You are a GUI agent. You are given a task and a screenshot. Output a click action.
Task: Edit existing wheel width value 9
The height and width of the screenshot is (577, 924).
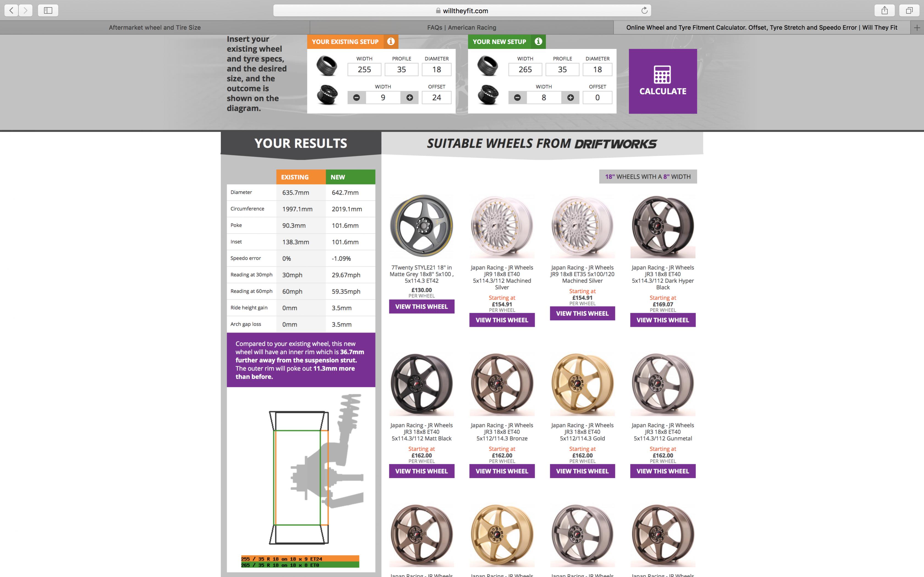click(383, 98)
